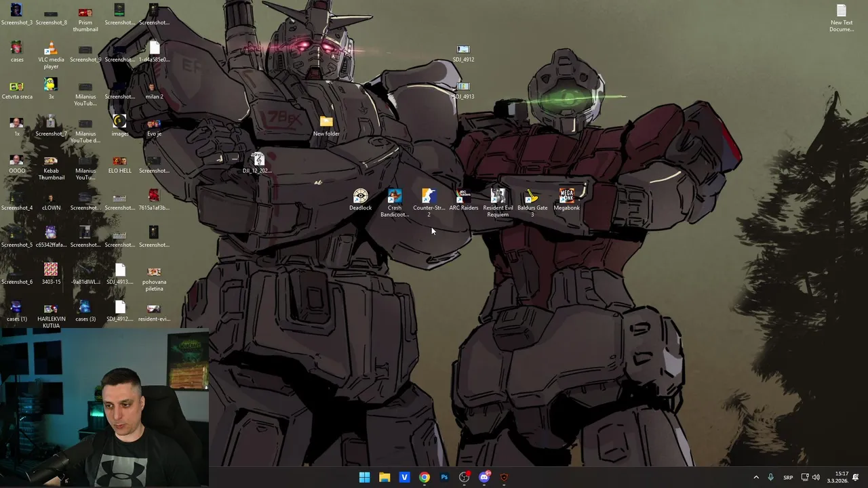Screen dimensions: 868x488
Task: Select the Screenshot_7 file
Action: (x=51, y=126)
